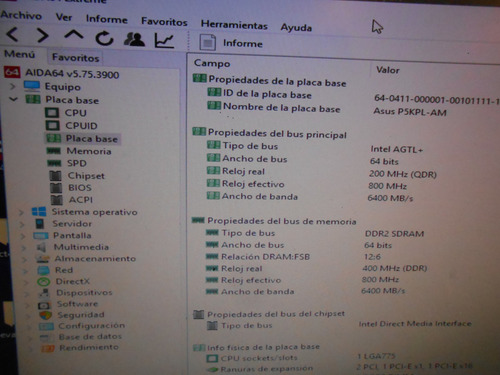The width and height of the screenshot is (500, 375).
Task: Expand the Equipo tree node
Action: click(x=13, y=86)
